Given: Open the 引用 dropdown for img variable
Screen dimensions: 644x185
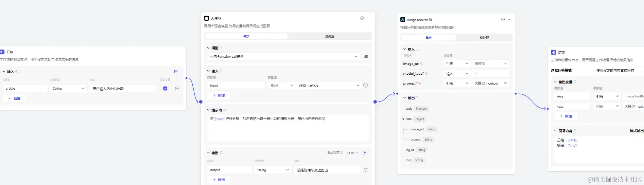Looking at the screenshot, I should (x=607, y=96).
